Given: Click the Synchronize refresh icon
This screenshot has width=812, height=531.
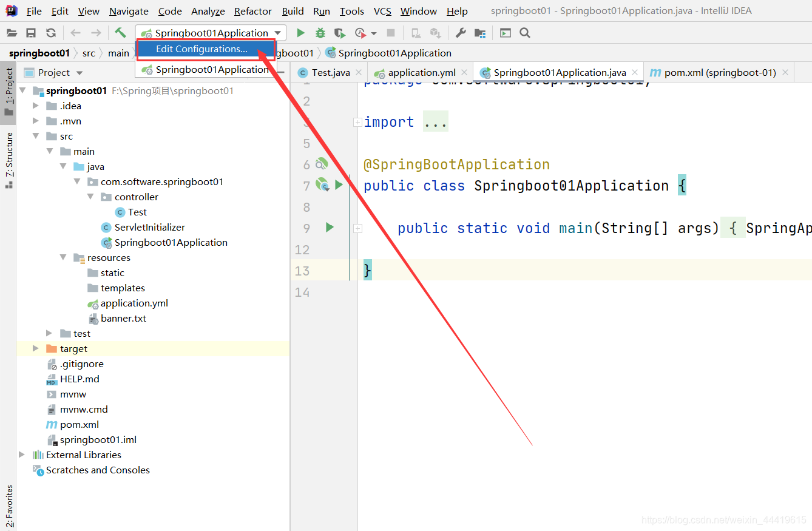Looking at the screenshot, I should pyautogui.click(x=51, y=33).
